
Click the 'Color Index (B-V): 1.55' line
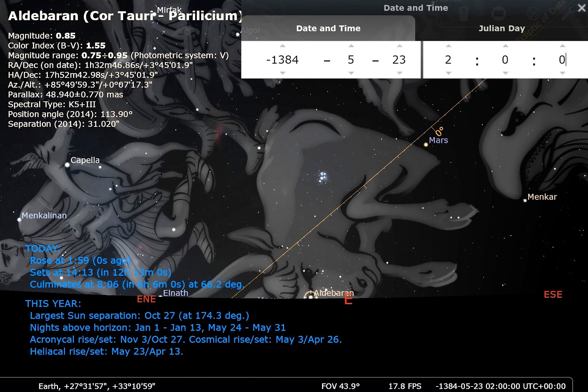[x=57, y=46]
